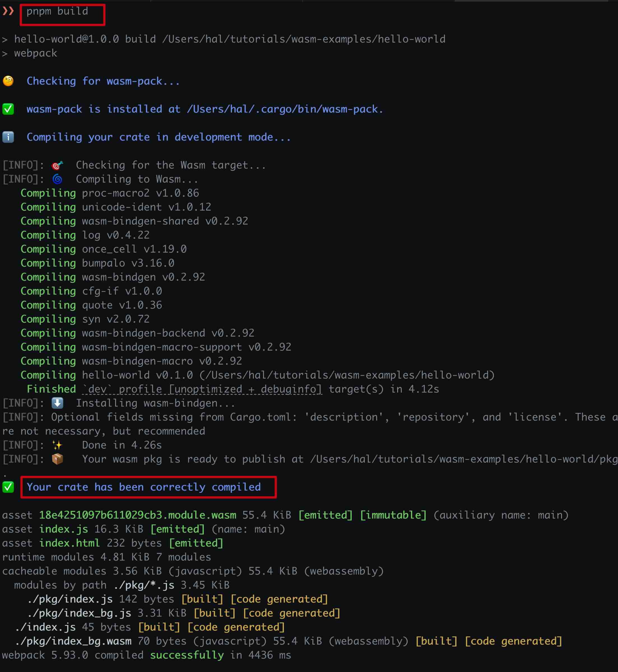Click 'Checking for the Wasm target...' text
This screenshot has height=672, width=618.
click(x=171, y=165)
